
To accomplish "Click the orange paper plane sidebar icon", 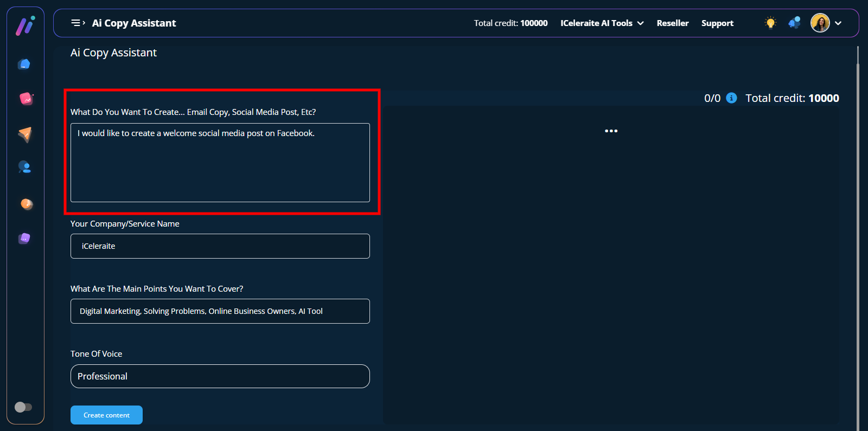I will pos(25,134).
